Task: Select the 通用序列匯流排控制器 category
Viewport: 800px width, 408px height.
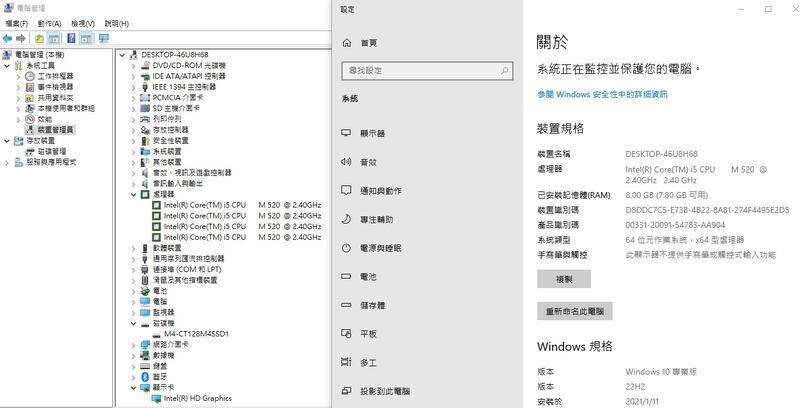Action: [x=188, y=259]
